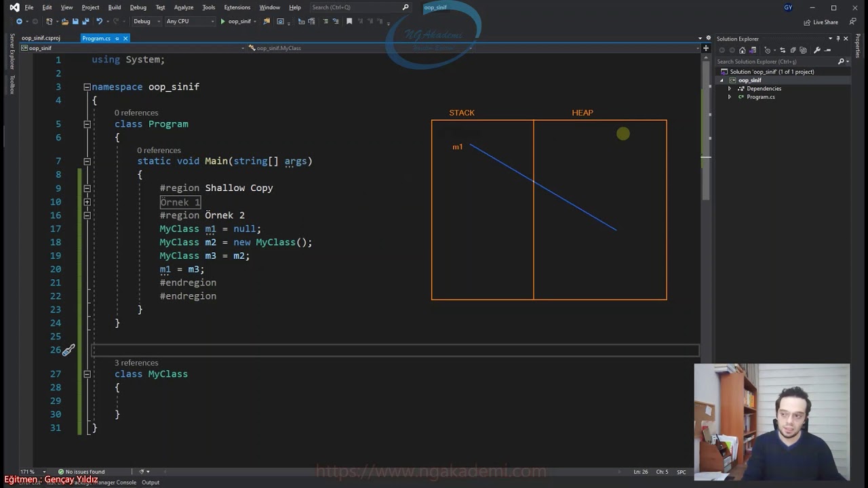Click the New Project toolbar icon
The image size is (868, 488).
click(x=49, y=21)
